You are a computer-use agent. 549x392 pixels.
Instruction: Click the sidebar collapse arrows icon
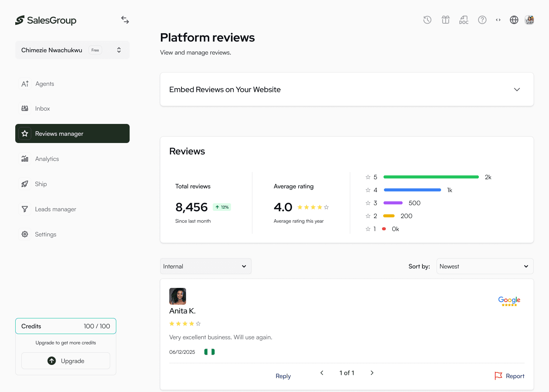point(125,20)
